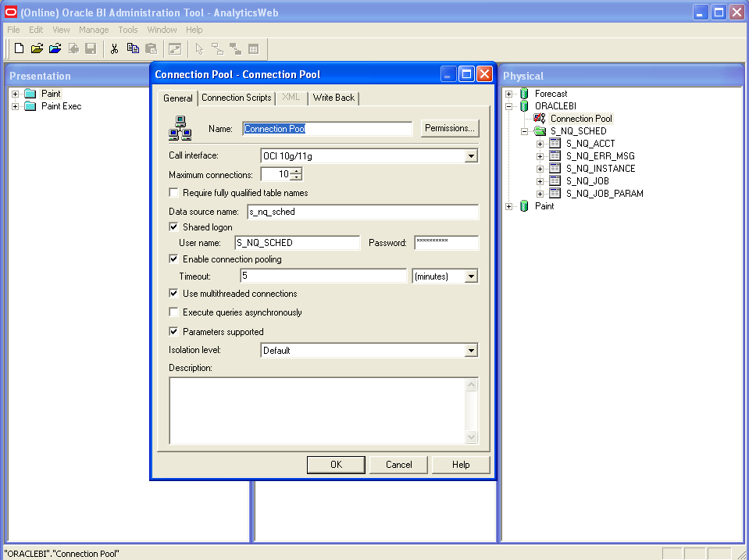Screen dimensions: 749x560
Task: Check Execute queries asynchronously
Action: [174, 312]
